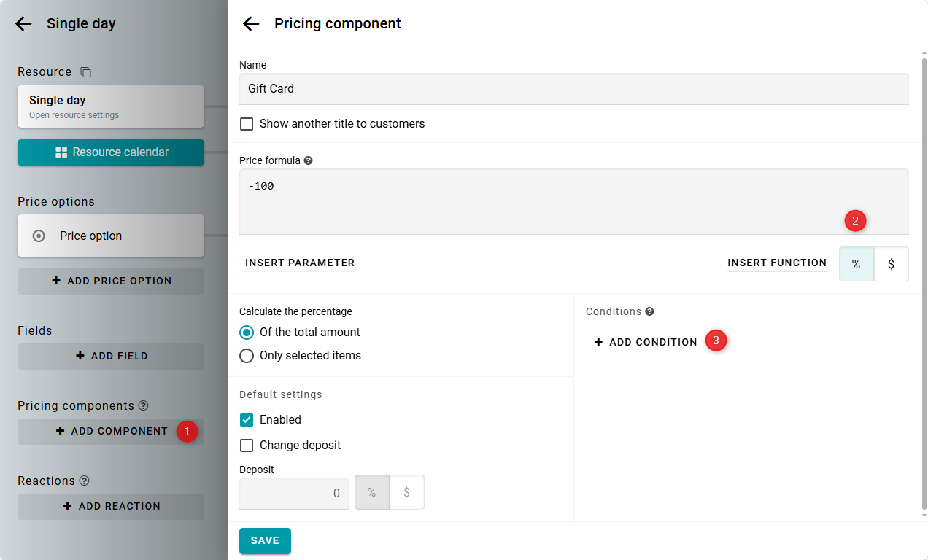
Task: Click the copy icon next to Resource
Action: pyautogui.click(x=85, y=72)
